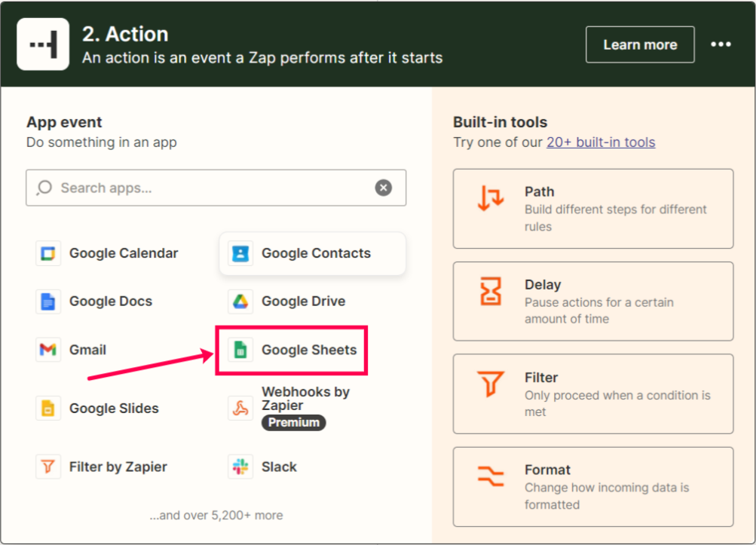Select the Path built-in tool card
Image resolution: width=756 pixels, height=545 pixels.
coord(593,209)
